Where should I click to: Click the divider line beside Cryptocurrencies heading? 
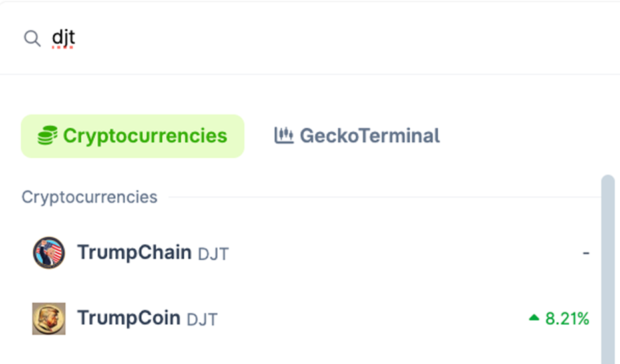pyautogui.click(x=380, y=197)
